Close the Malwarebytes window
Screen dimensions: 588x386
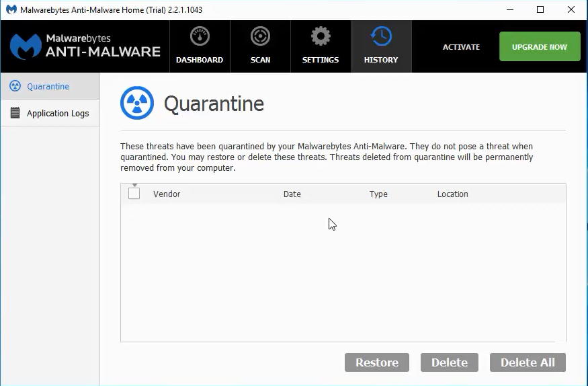point(571,10)
